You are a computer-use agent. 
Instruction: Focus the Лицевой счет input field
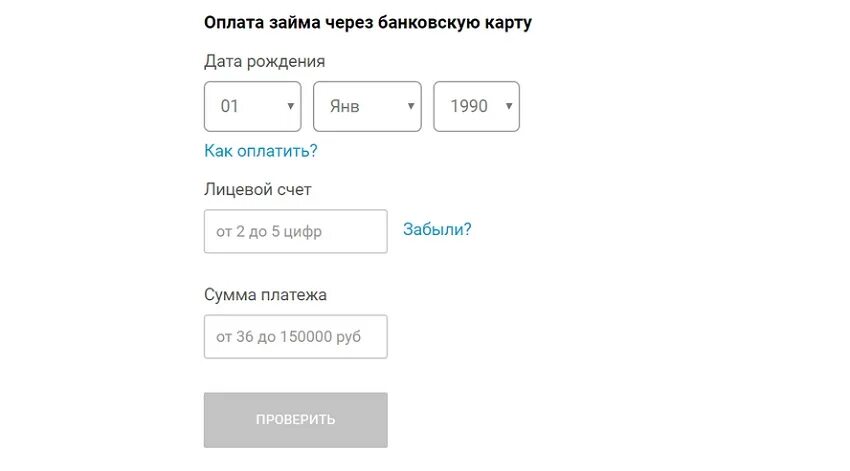click(295, 231)
